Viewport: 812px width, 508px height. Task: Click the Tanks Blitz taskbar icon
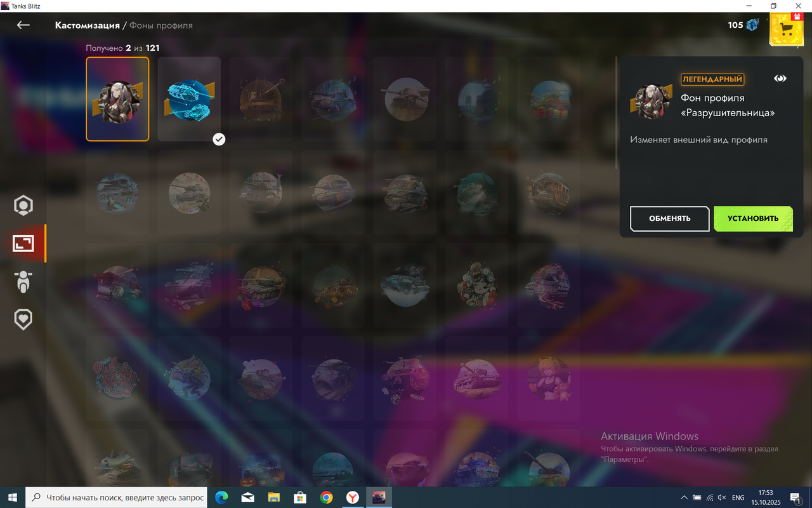pyautogui.click(x=379, y=497)
